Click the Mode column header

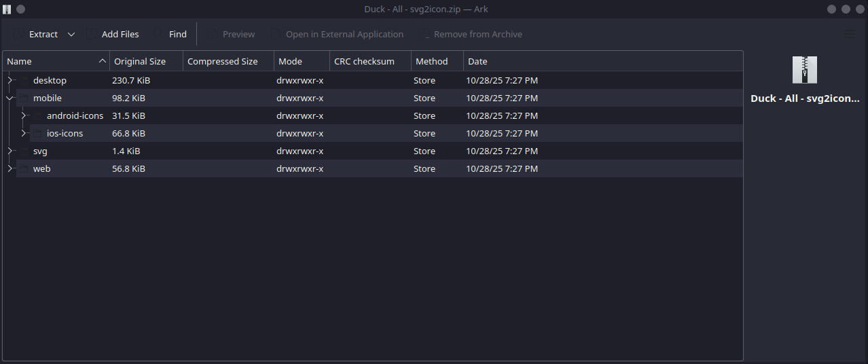tap(302, 61)
